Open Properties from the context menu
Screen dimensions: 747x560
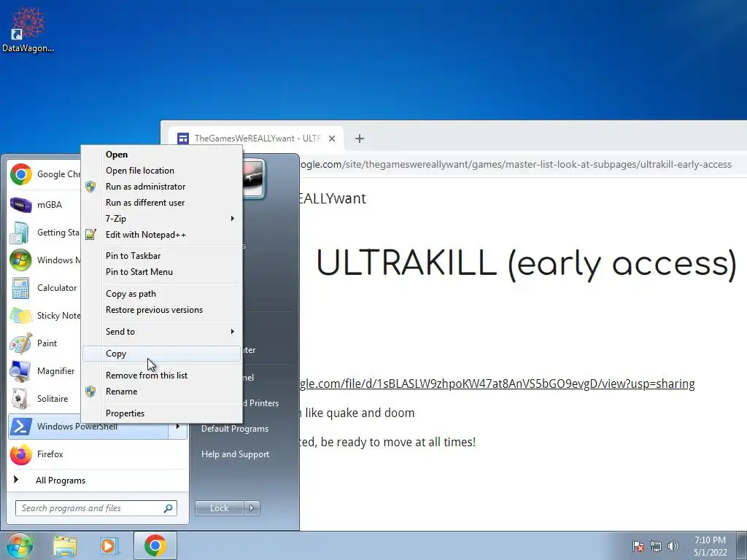click(x=162, y=413)
